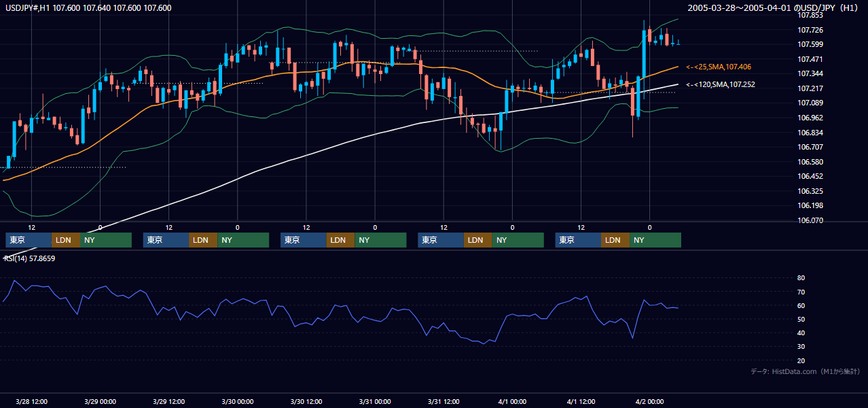Click the 4/1 12:00 time axis label
868x408 pixels.
click(581, 401)
